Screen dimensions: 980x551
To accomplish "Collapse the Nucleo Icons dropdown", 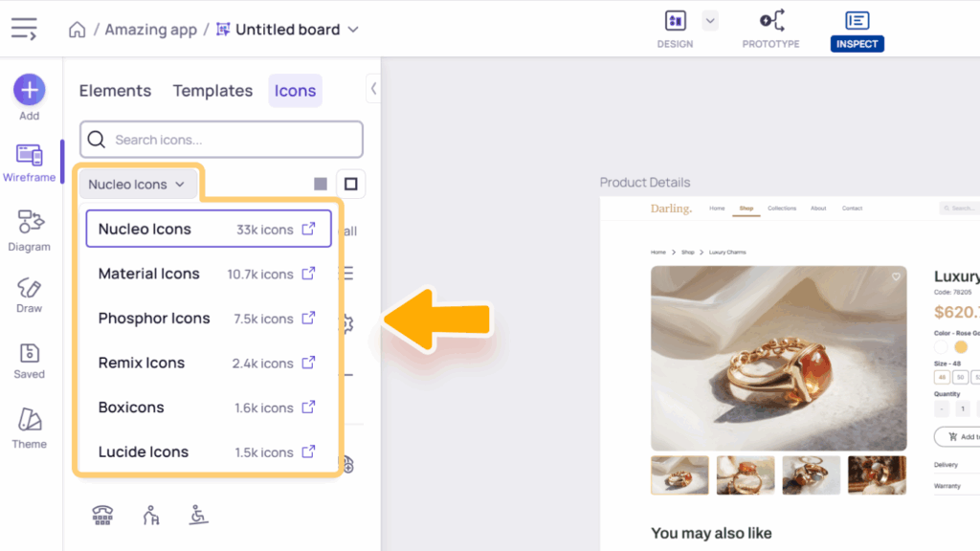I will pos(137,185).
